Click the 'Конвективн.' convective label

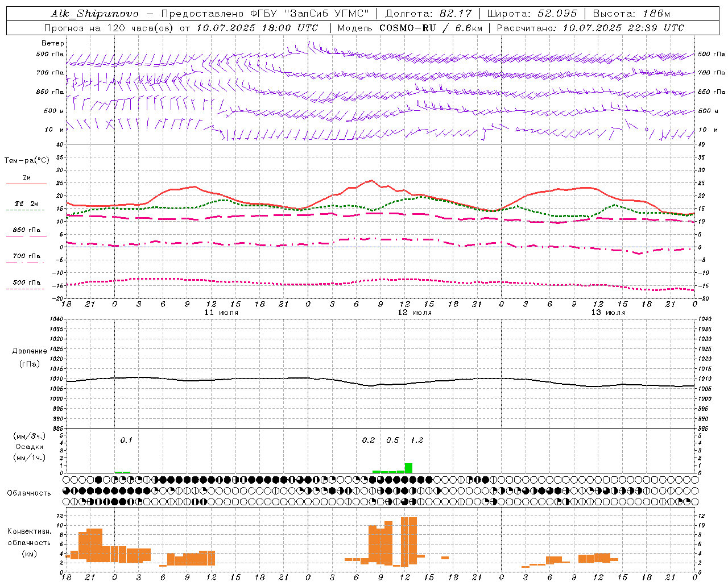(30, 531)
